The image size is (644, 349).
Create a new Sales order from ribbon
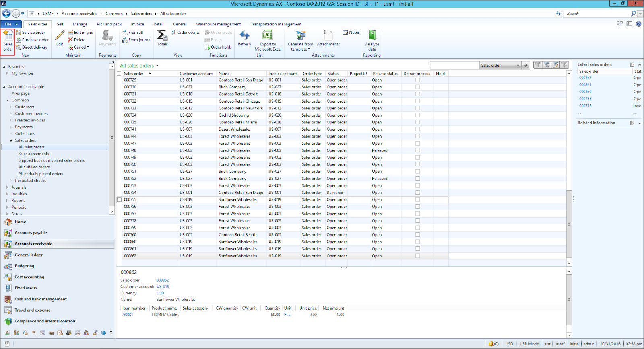point(8,41)
